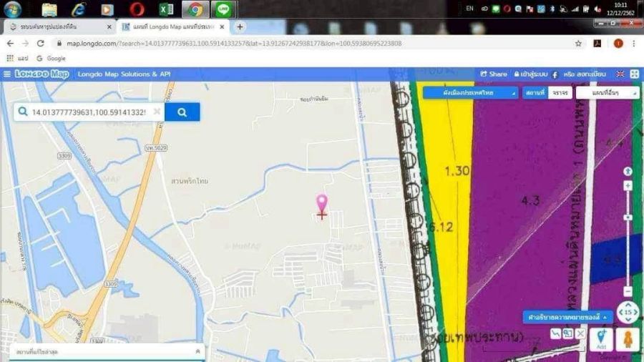The width and height of the screenshot is (644, 362).
Task: Go forward in browser history
Action: (25, 43)
